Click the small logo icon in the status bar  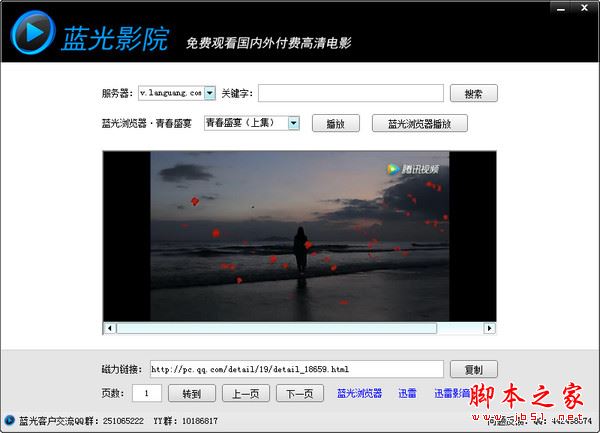tap(9, 420)
